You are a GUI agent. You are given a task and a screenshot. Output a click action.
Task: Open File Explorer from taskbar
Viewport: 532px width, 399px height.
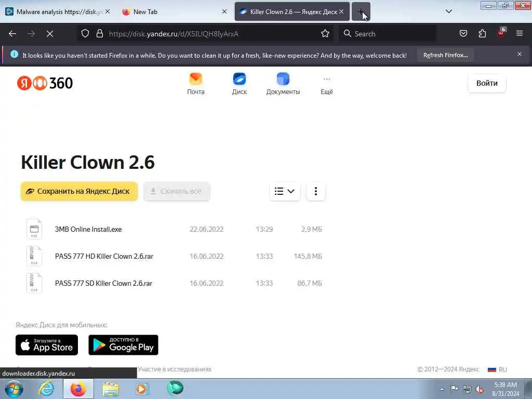[111, 389]
